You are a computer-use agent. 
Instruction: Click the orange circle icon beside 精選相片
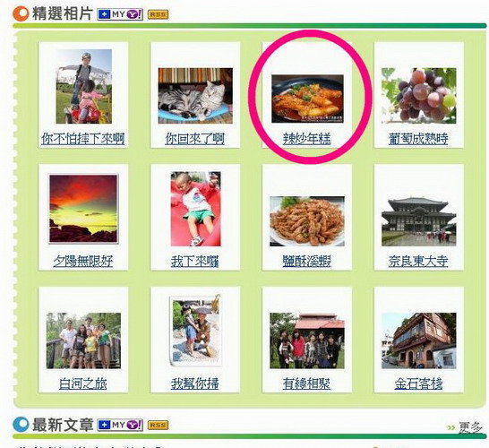coord(21,13)
